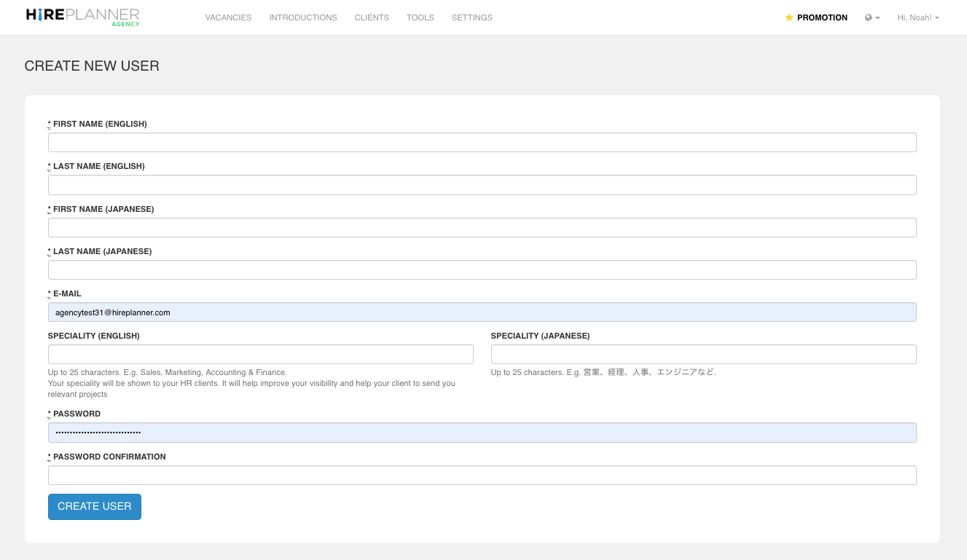This screenshot has width=967, height=560.
Task: Open the globe language selector
Action: (x=872, y=17)
